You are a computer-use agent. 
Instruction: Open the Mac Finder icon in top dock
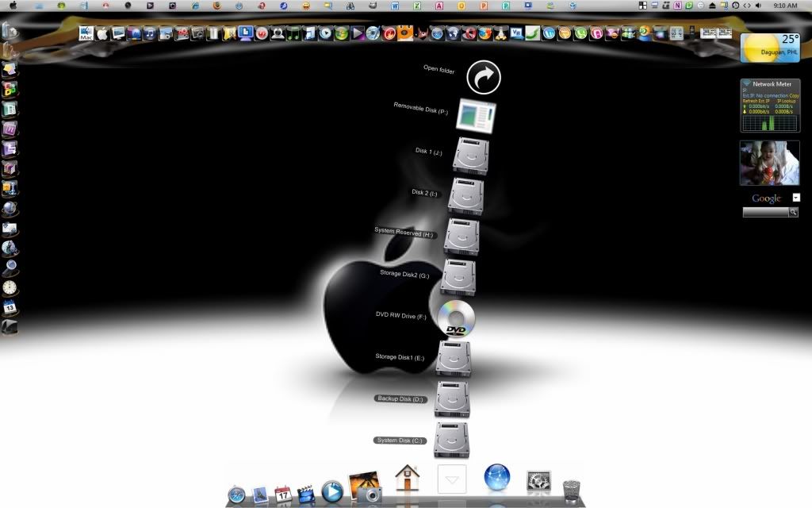pos(86,33)
